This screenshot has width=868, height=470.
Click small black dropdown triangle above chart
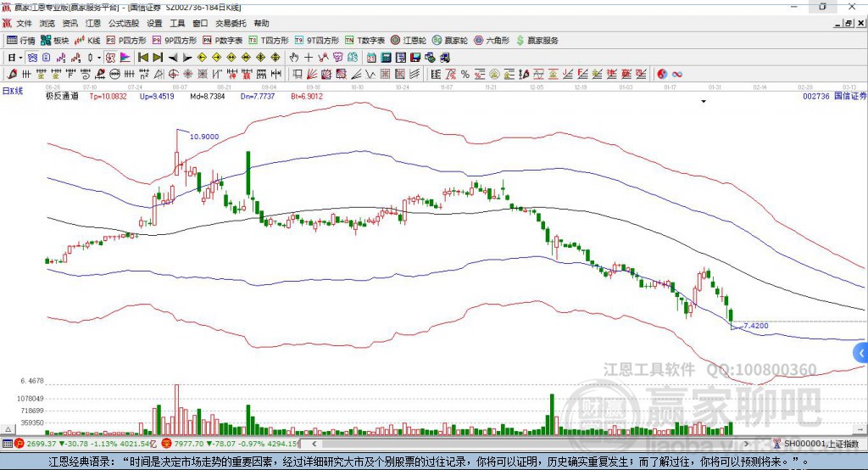(x=704, y=102)
